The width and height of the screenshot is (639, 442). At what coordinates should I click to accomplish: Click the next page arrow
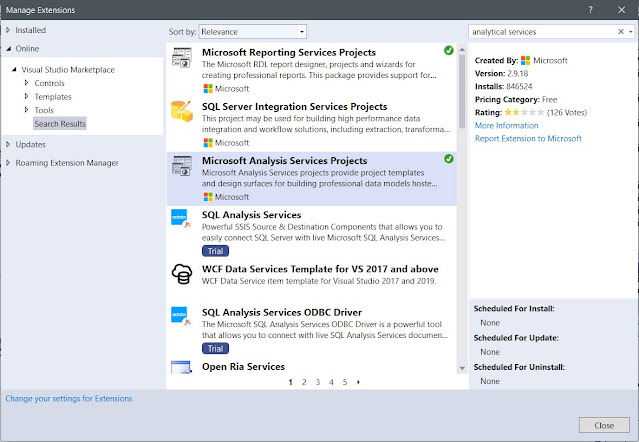[358, 382]
